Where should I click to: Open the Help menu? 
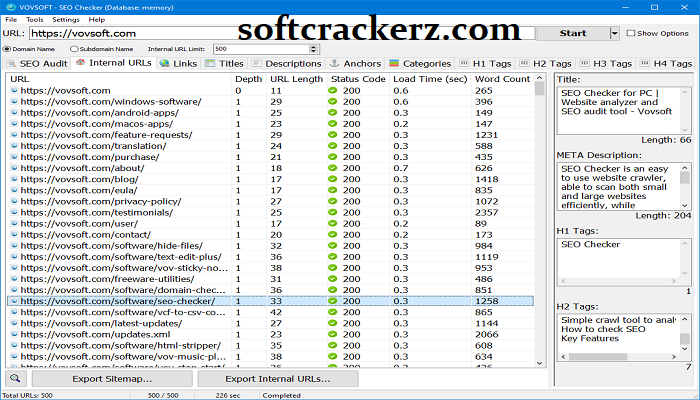pos(96,20)
